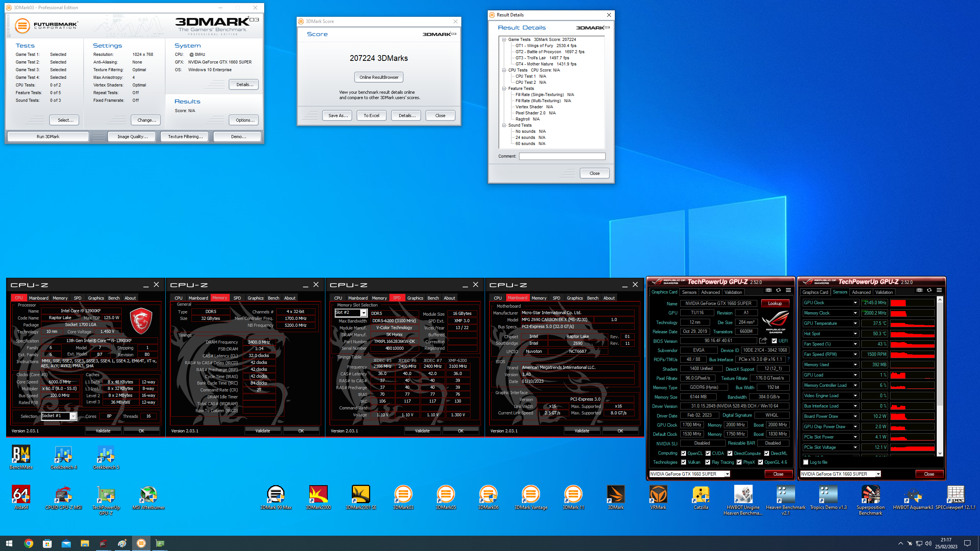Open the Catzilla desktop icon
Viewport: 980px width, 551px height.
click(701, 497)
